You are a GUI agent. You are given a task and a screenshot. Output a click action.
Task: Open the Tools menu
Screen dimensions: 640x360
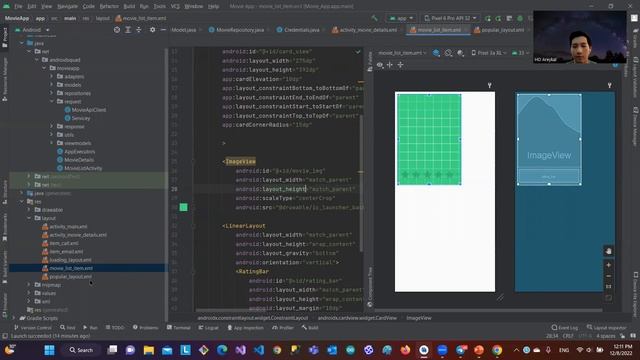click(x=160, y=7)
